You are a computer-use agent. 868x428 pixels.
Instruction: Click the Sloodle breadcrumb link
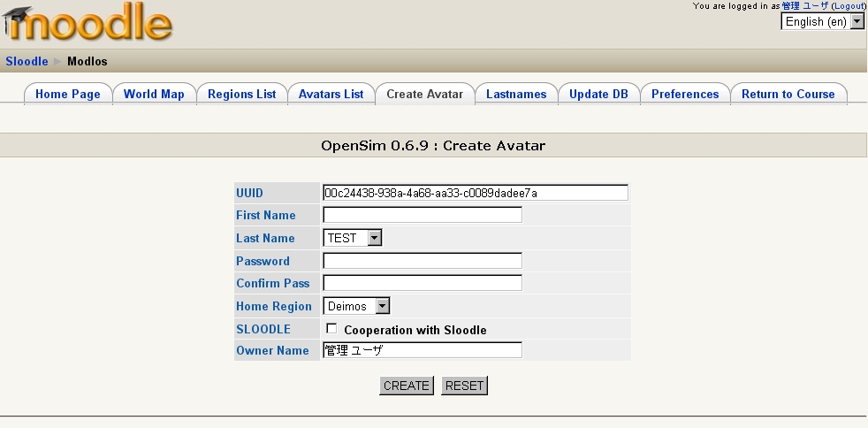coord(27,61)
